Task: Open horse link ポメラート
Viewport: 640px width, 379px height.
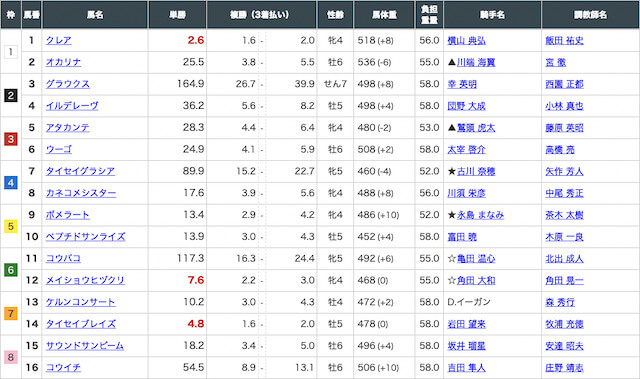Action: click(68, 215)
